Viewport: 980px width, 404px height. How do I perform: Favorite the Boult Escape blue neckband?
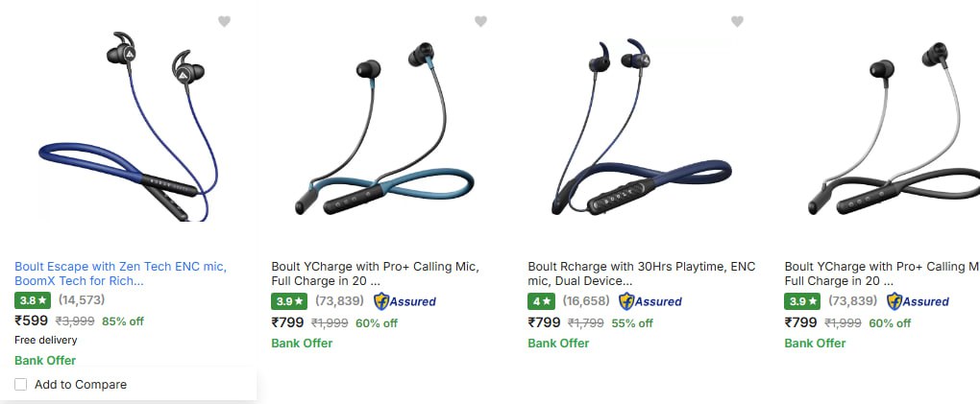pyautogui.click(x=225, y=22)
